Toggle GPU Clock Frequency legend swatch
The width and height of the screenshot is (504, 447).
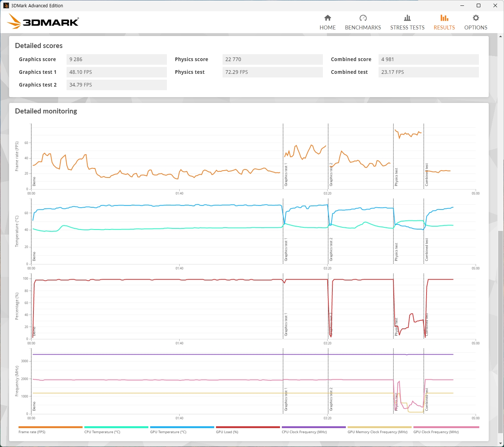point(446,427)
